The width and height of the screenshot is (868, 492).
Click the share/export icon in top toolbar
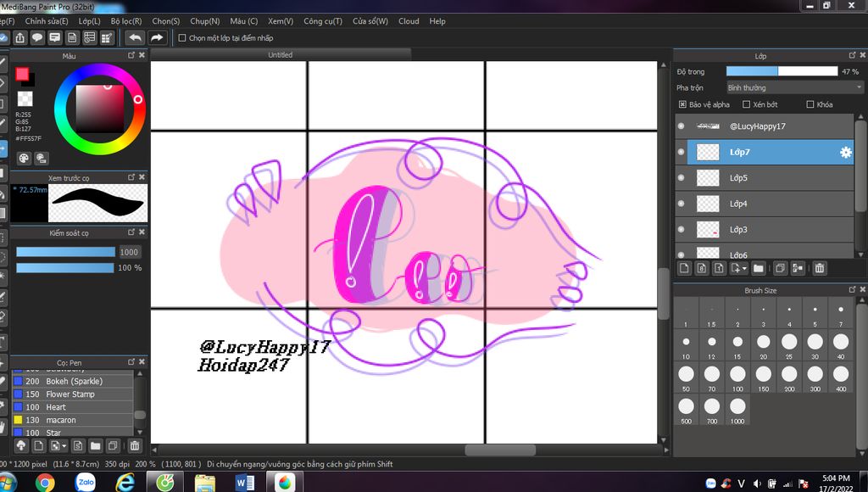pyautogui.click(x=20, y=37)
